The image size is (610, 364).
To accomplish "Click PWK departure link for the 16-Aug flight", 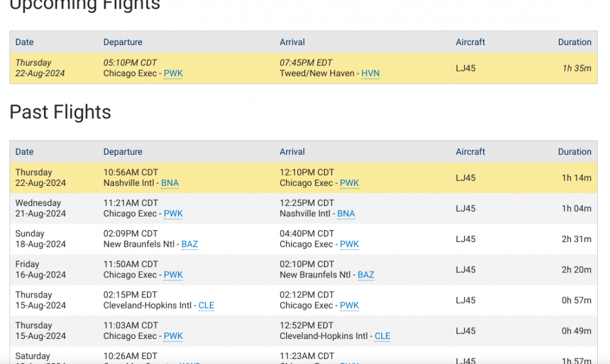I will (173, 275).
